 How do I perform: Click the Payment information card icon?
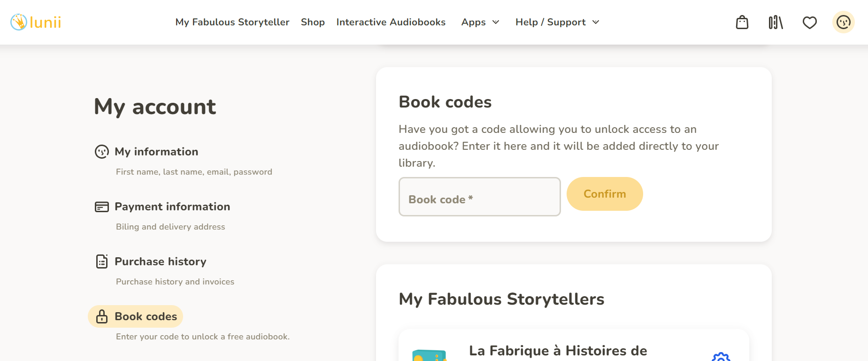(102, 207)
